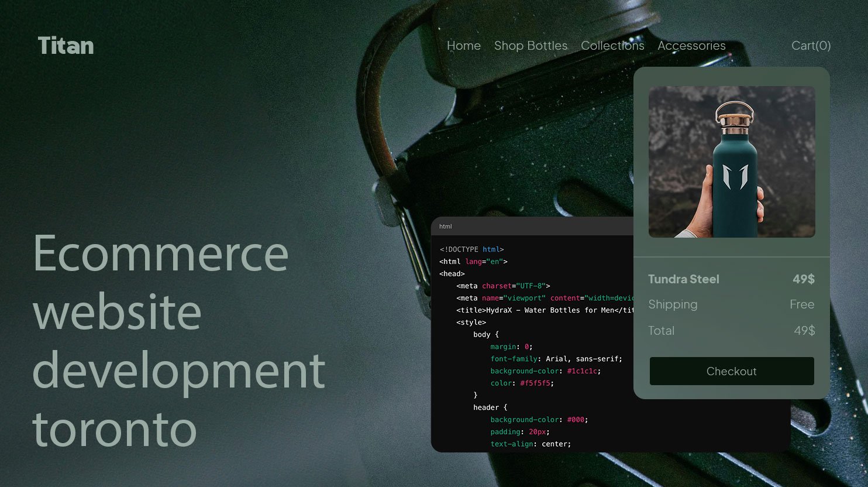Viewport: 868px width, 487px height.
Task: Click the font-family Arial code line
Action: click(x=556, y=359)
